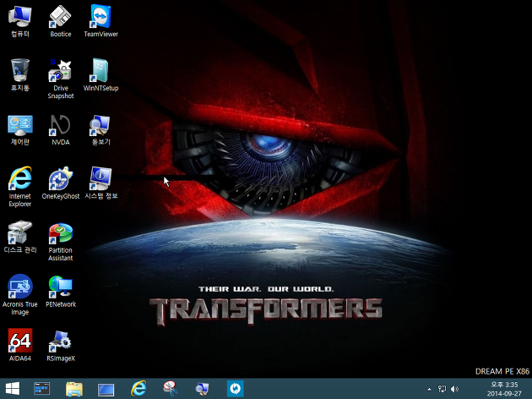Open AIDA64 desktop shortcut
Image resolution: width=532 pixels, height=399 pixels.
click(20, 345)
